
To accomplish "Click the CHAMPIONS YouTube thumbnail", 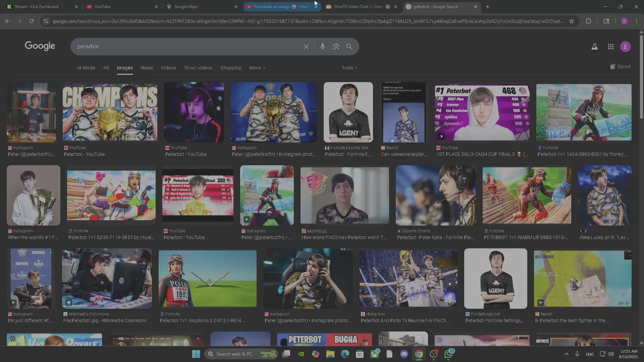I will click(x=110, y=112).
